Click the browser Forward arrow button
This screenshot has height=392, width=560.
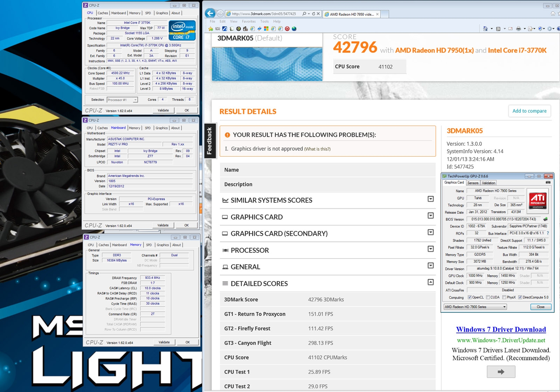220,14
